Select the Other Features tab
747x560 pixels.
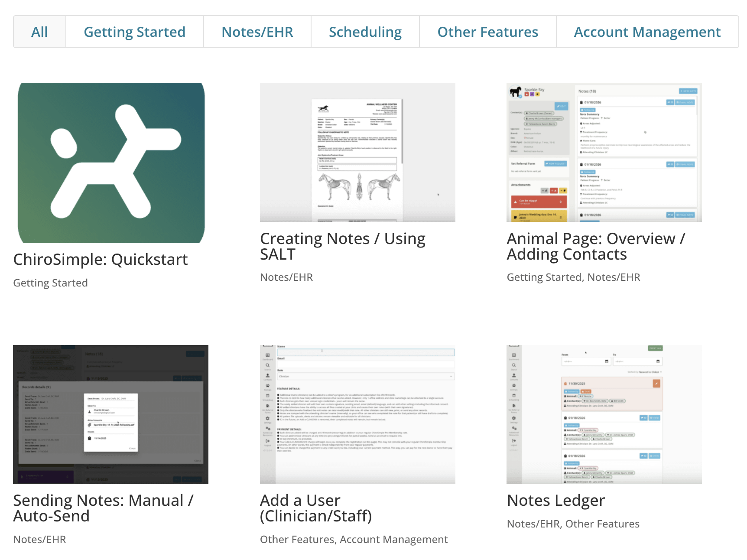tap(487, 32)
